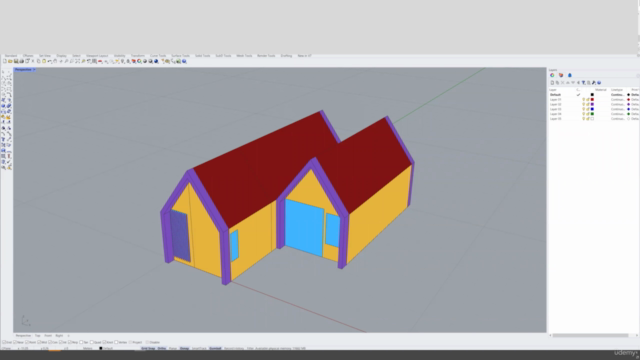Open the Perspective viewport title dropdown arrow
Image resolution: width=640 pixels, height=360 pixels.
[x=34, y=69]
